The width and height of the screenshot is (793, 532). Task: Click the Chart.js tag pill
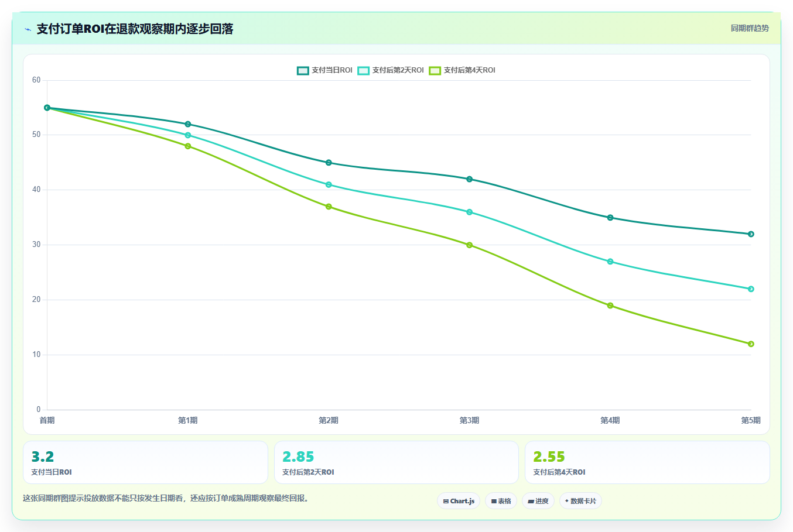point(459,501)
